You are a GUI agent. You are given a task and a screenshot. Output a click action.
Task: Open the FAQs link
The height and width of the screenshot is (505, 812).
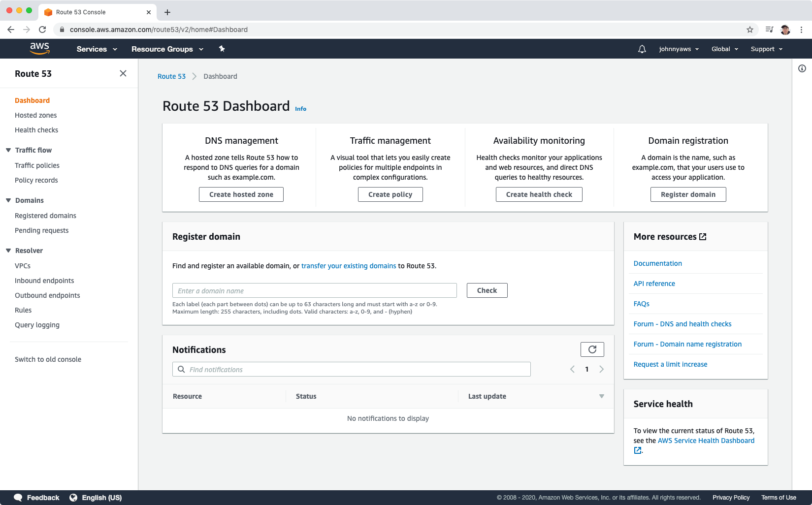point(641,304)
